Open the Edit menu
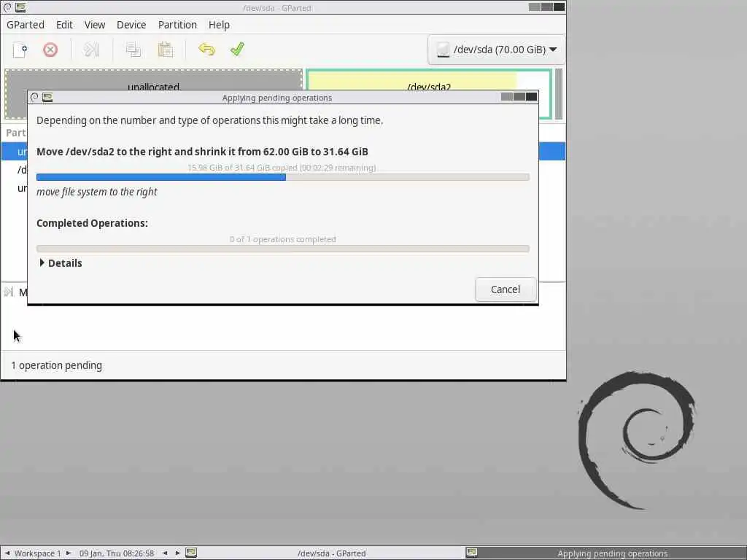747x560 pixels. point(64,25)
